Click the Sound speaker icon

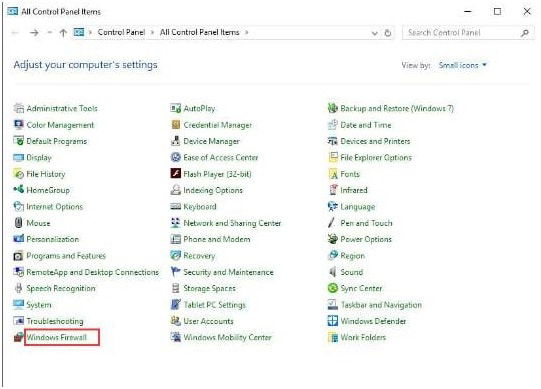click(x=333, y=272)
